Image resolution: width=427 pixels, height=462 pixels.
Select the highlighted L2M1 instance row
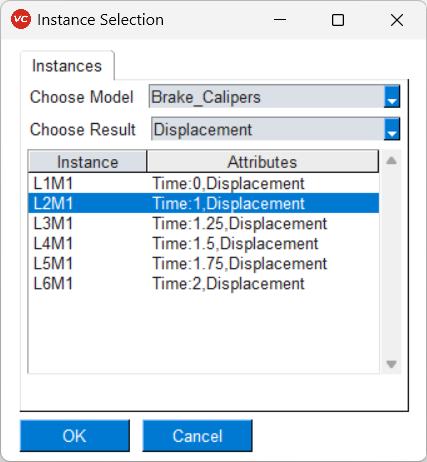[203, 203]
